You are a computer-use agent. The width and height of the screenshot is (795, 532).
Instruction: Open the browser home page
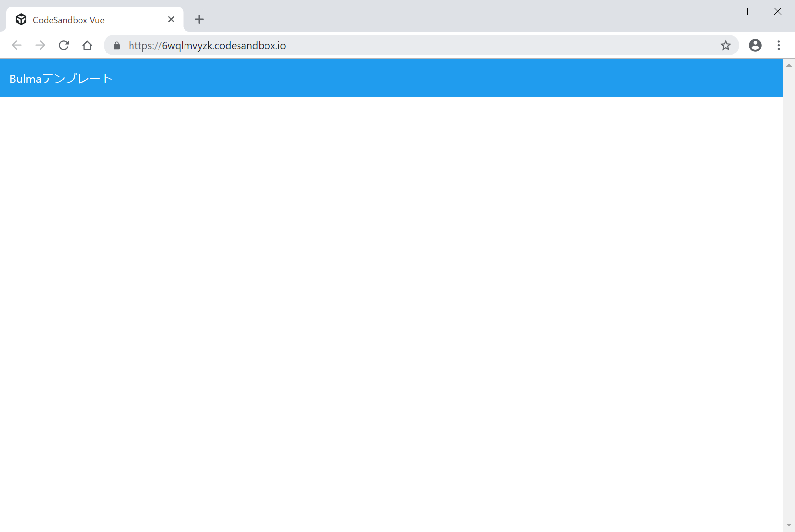pos(87,46)
